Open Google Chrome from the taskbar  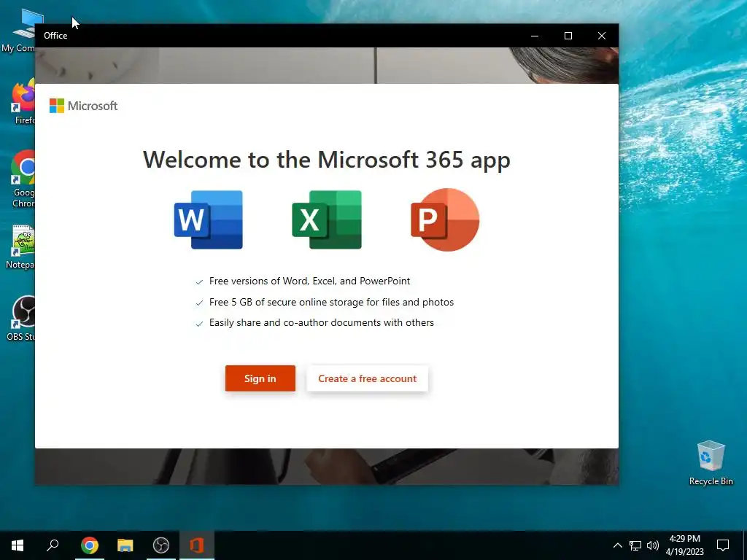[90, 545]
